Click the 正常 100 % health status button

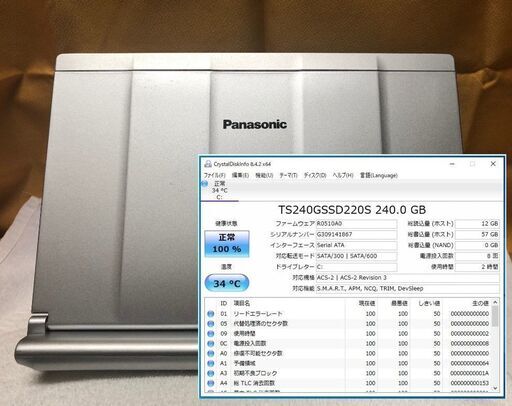227,244
